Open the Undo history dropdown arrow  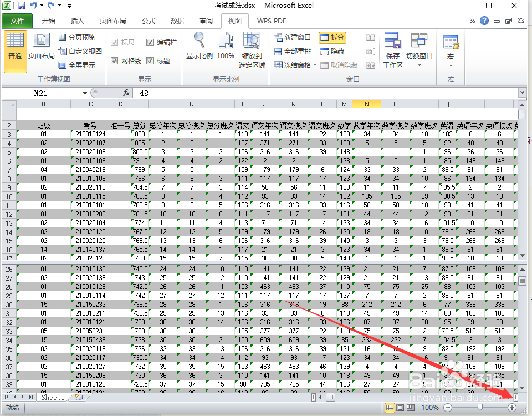(x=42, y=6)
